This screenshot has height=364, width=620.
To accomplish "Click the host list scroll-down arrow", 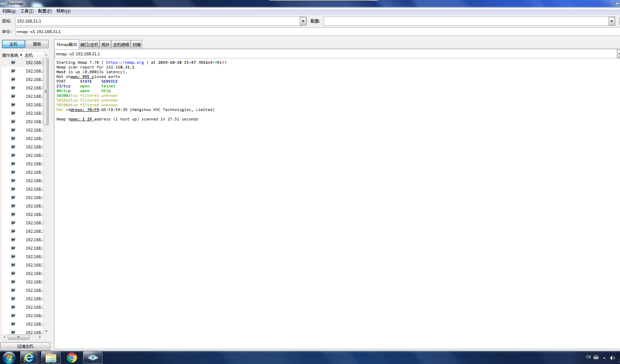I will click(x=46, y=331).
